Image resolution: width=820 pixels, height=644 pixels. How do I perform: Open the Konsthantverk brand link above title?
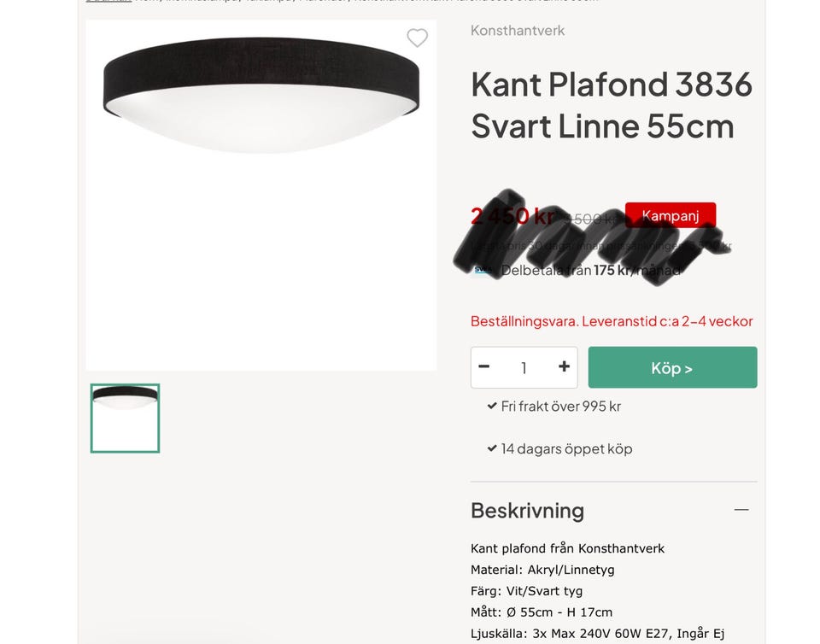tap(518, 31)
